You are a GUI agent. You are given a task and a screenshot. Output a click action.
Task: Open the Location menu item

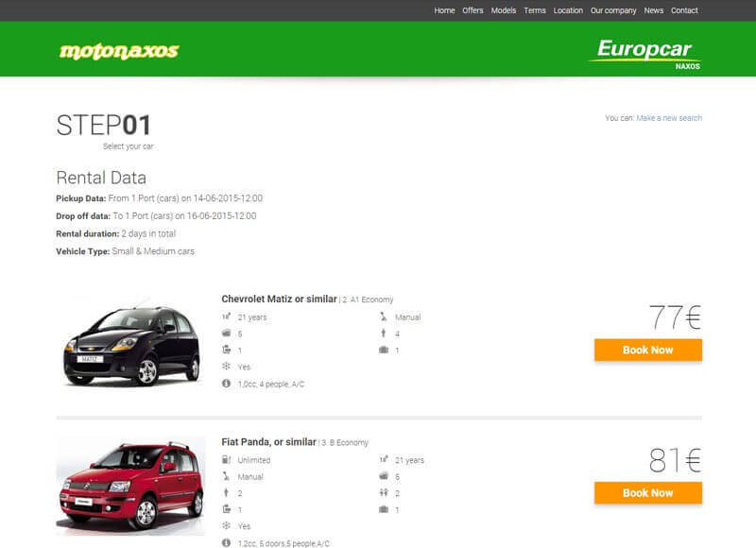click(568, 10)
